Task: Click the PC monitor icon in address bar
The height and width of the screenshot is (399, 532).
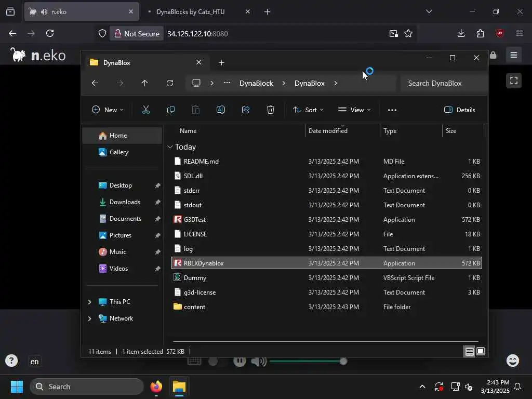Action: [196, 83]
